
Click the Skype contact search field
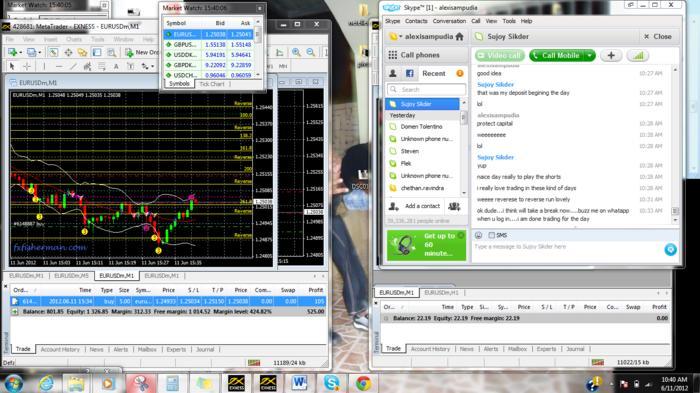[x=426, y=89]
